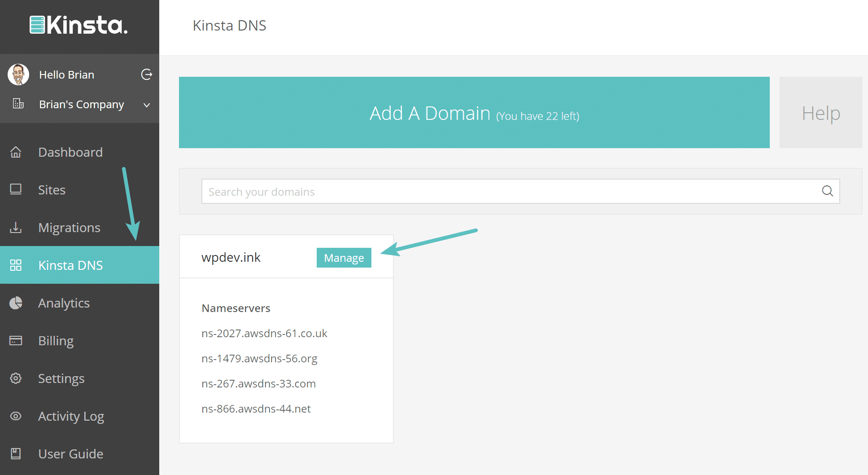Click the Migrations download icon
This screenshot has height=475, width=868.
(16, 228)
